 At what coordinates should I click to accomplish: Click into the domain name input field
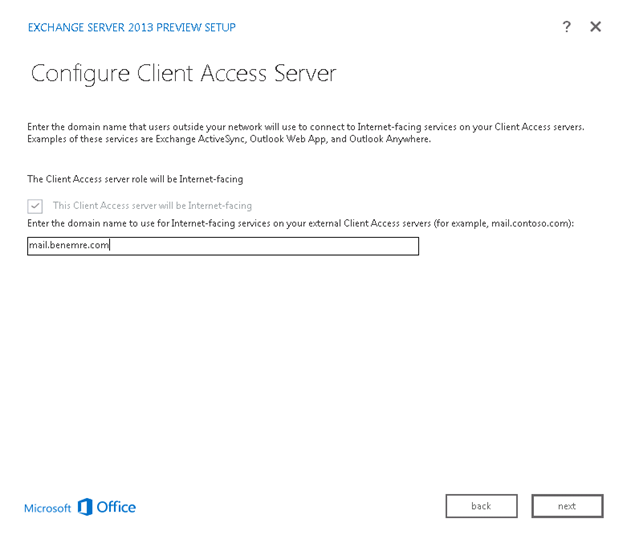tap(223, 246)
